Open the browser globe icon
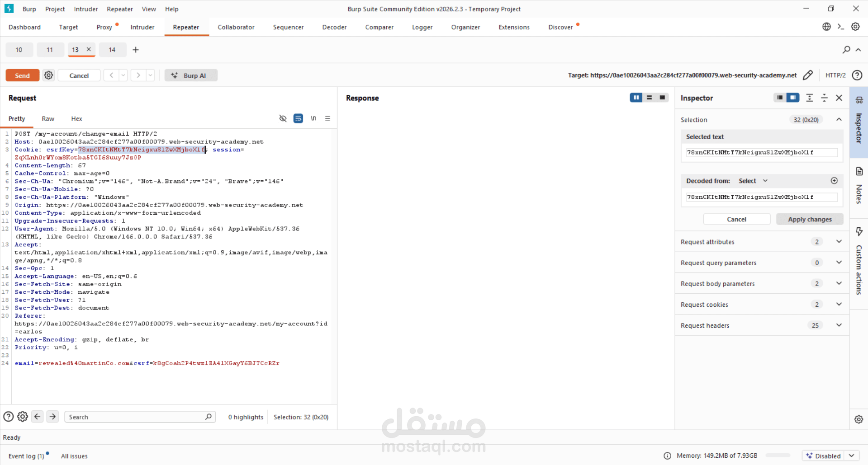868x465 pixels. (826, 27)
